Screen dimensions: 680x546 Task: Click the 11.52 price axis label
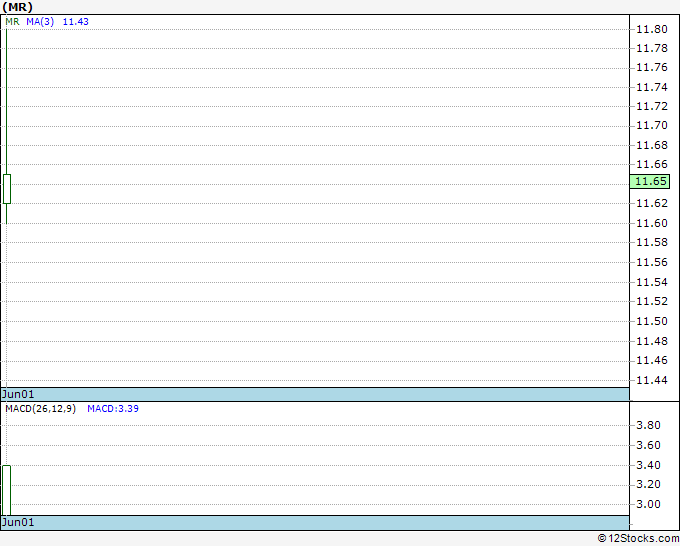tap(651, 301)
